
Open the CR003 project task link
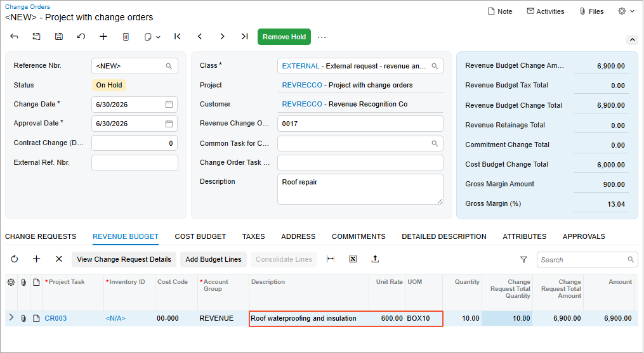click(55, 318)
